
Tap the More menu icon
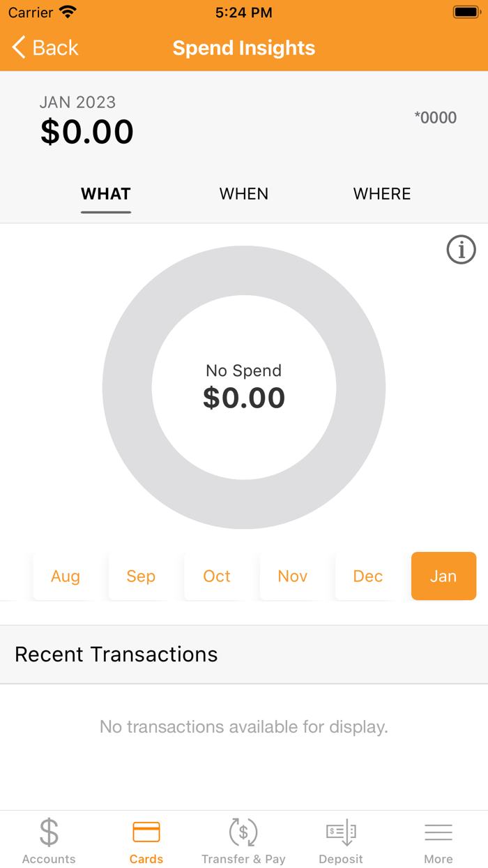point(439,832)
